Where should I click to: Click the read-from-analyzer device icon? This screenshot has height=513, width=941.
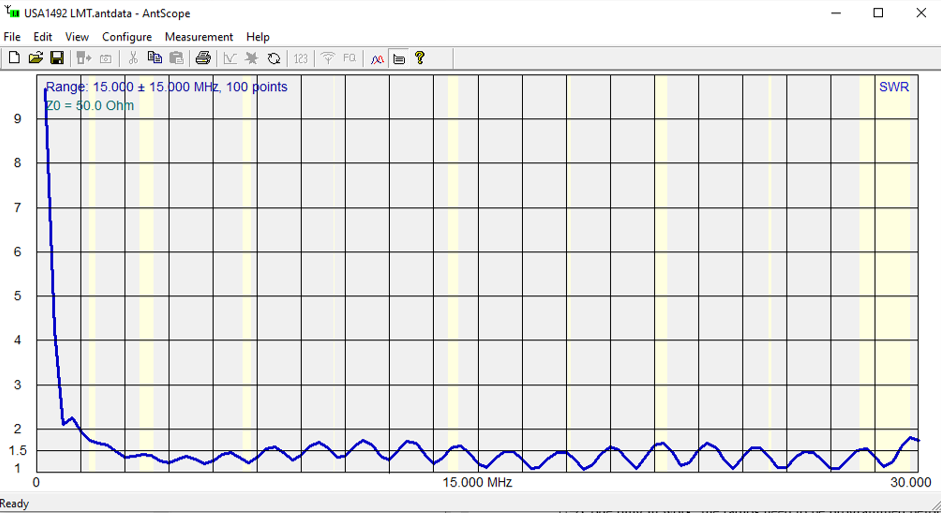click(83, 58)
